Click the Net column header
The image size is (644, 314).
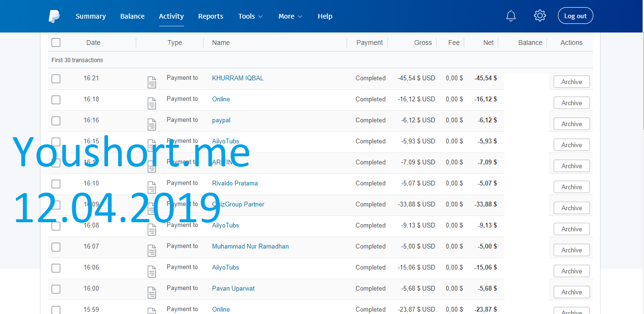point(489,43)
